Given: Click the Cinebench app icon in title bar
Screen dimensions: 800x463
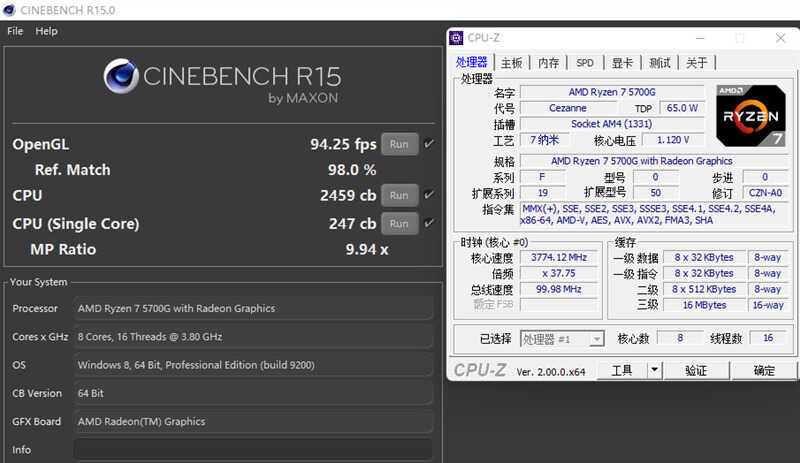Looking at the screenshot, I should click(x=9, y=10).
